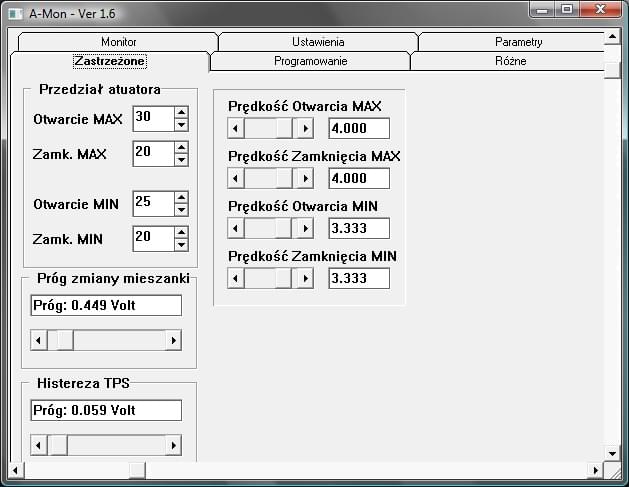Click right arrow of Prędkość Otwarcia MIN slider

click(x=305, y=228)
